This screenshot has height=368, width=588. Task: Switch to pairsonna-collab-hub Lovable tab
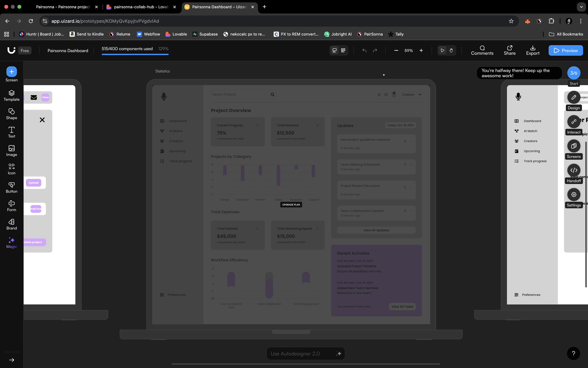point(141,7)
